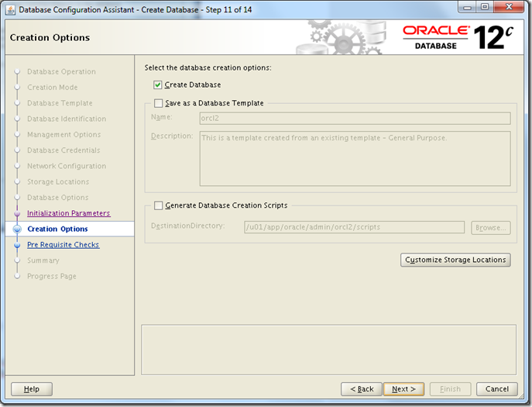The height and width of the screenshot is (407, 532).
Task: Maximize the Database Configuration Assistant window
Action: tap(485, 7)
